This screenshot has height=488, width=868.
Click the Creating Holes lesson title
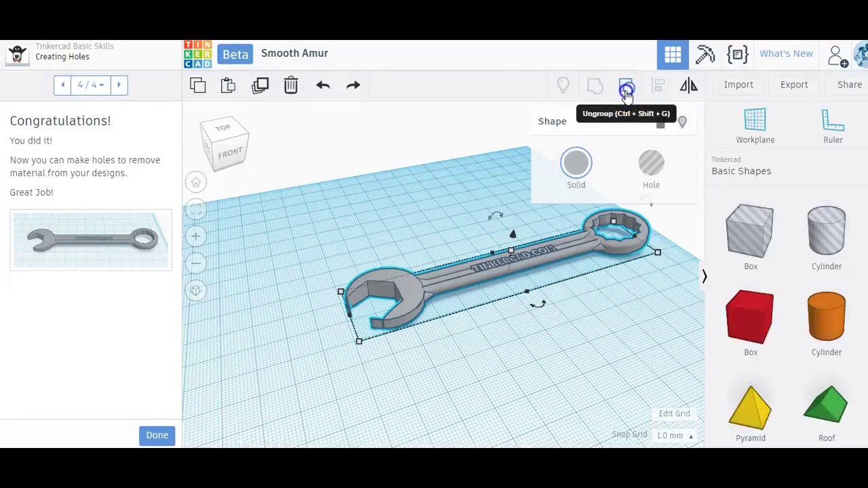62,57
